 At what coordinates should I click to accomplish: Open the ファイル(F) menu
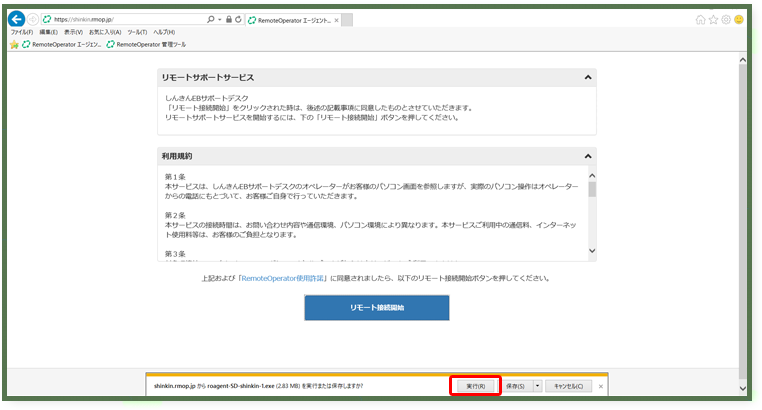[22, 32]
